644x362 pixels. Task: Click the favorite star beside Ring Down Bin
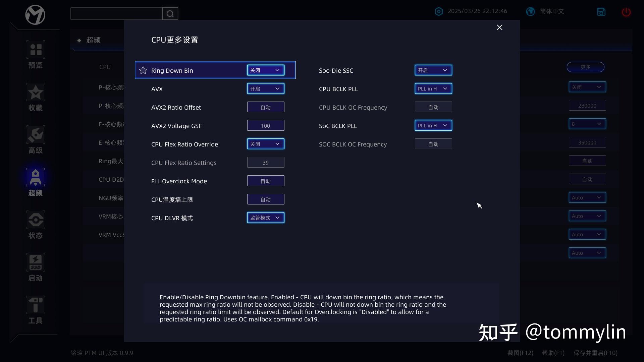[x=143, y=70]
